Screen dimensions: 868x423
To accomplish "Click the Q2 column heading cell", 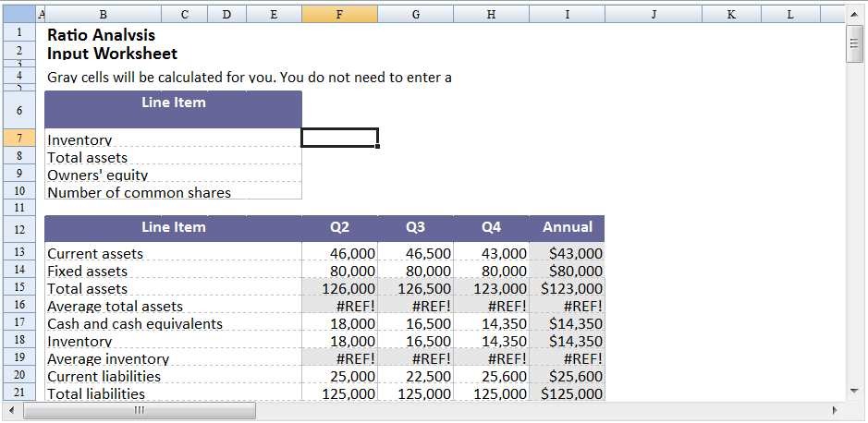I will (x=339, y=227).
